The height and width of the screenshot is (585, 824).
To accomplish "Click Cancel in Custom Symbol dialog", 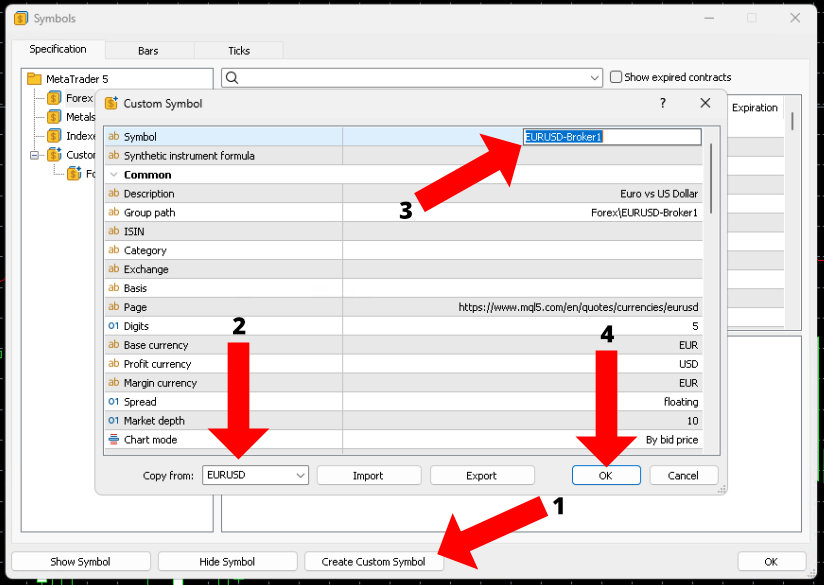I will tap(683, 476).
